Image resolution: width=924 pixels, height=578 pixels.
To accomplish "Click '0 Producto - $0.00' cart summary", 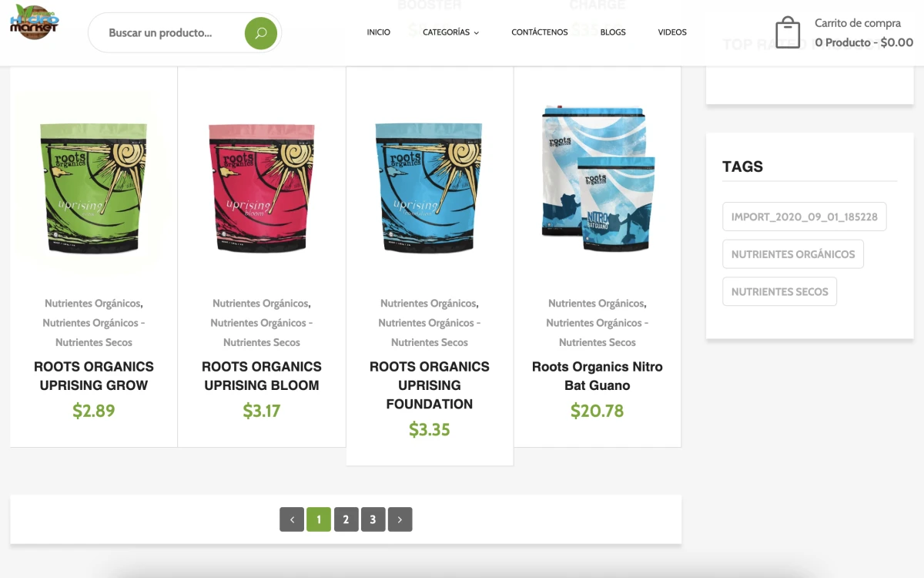I will pyautogui.click(x=864, y=42).
